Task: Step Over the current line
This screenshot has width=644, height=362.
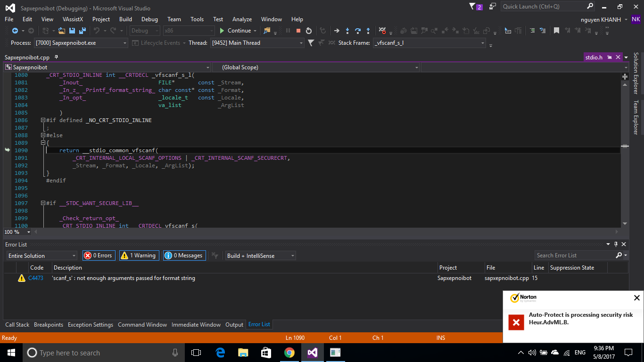Action: point(358,31)
